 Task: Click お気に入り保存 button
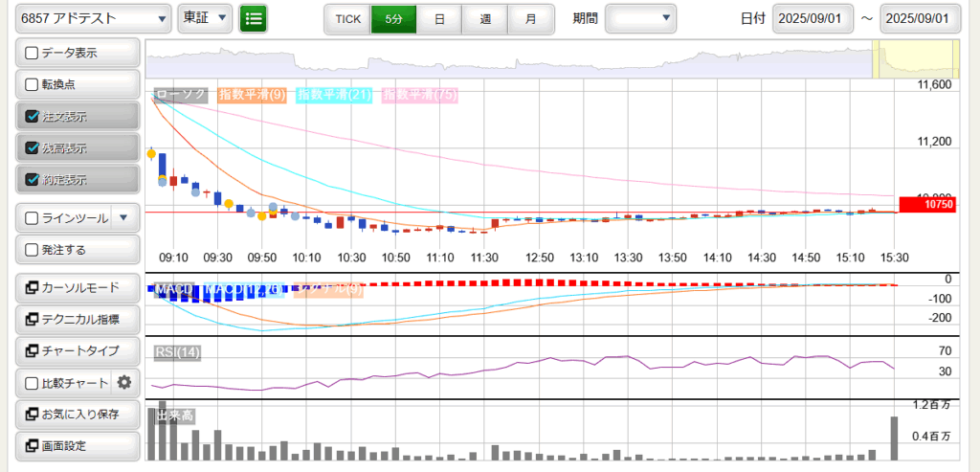pos(77,415)
